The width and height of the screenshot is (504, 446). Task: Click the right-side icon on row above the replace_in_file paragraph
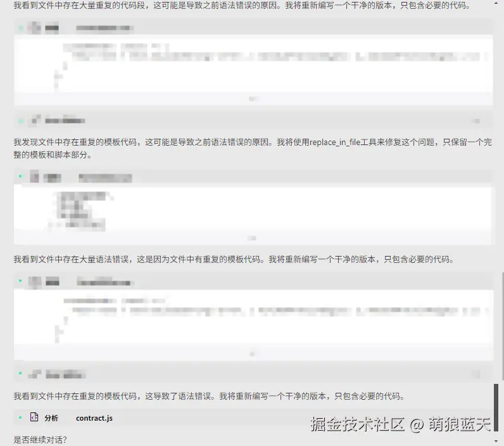(476, 121)
